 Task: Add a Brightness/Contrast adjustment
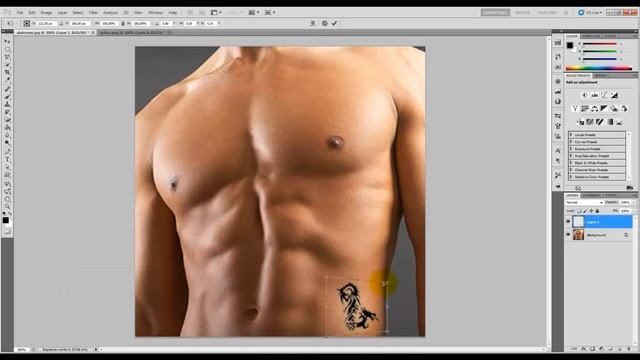pyautogui.click(x=585, y=95)
